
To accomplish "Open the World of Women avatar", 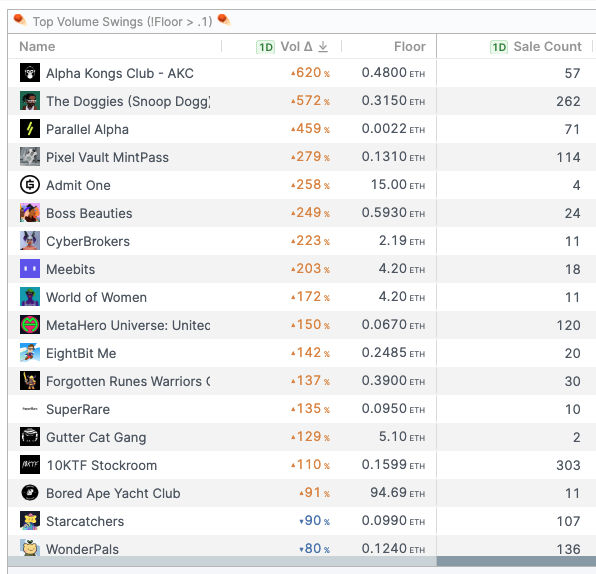I will click(x=30, y=297).
